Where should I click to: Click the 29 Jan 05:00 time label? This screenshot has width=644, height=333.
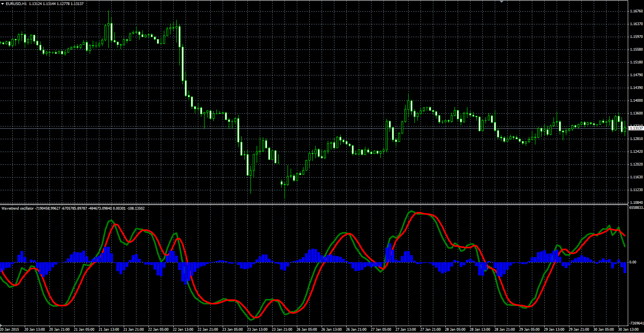coord(529,330)
